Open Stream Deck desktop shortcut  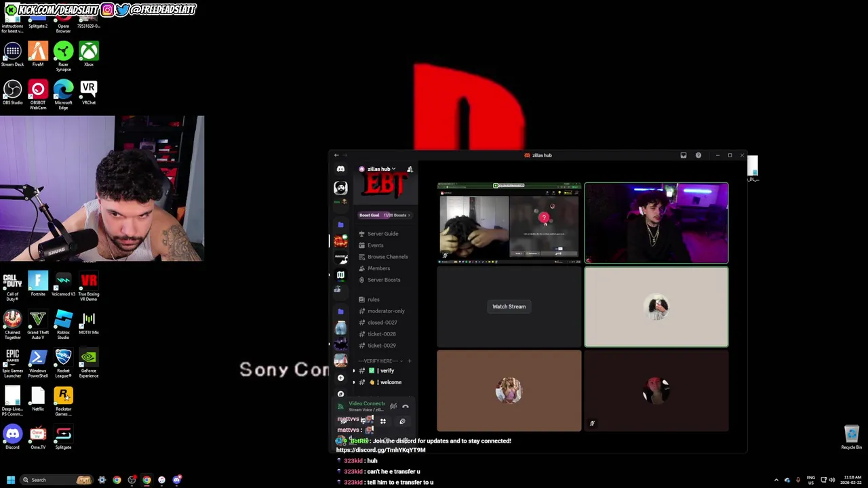(x=12, y=55)
